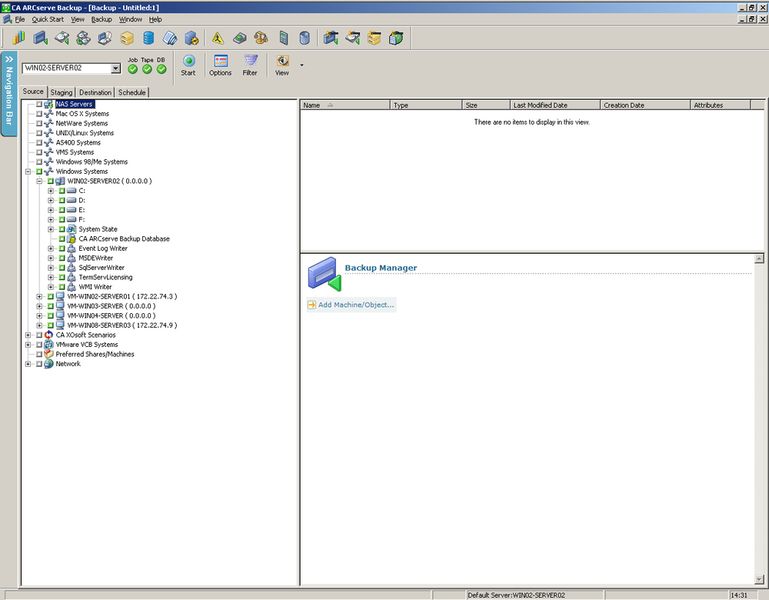Open the Help menu

155,19
